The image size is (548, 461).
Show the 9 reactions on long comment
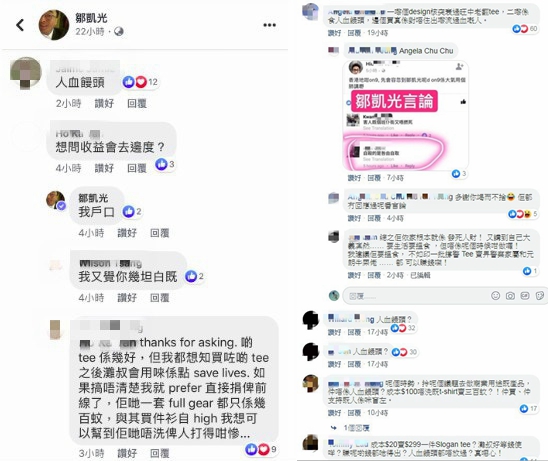261,449
